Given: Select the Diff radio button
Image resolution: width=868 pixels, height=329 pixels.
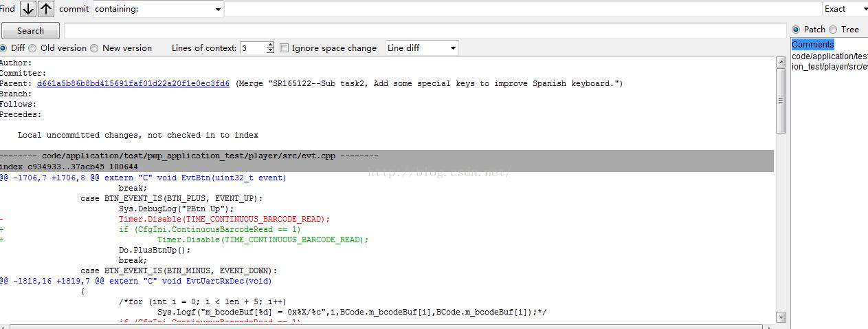Looking at the screenshot, I should pos(3,48).
